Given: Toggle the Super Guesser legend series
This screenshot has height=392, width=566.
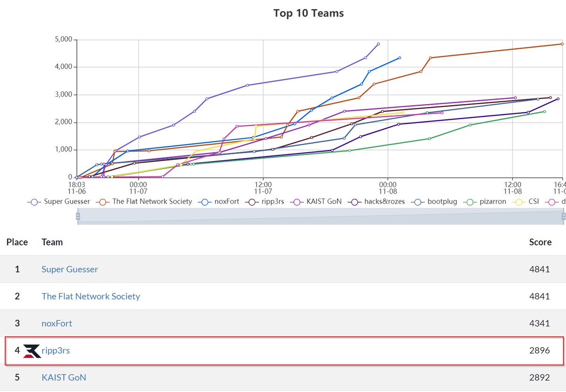Looking at the screenshot, I should coord(59,201).
